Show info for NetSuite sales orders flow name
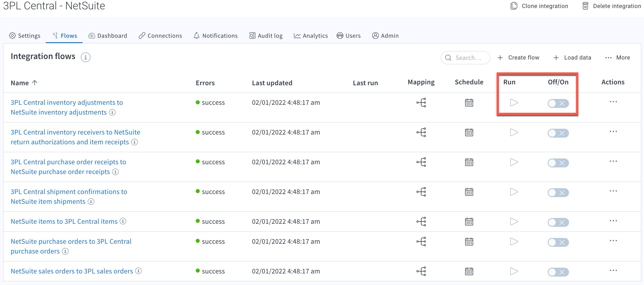This screenshot has width=644, height=285. click(x=138, y=271)
